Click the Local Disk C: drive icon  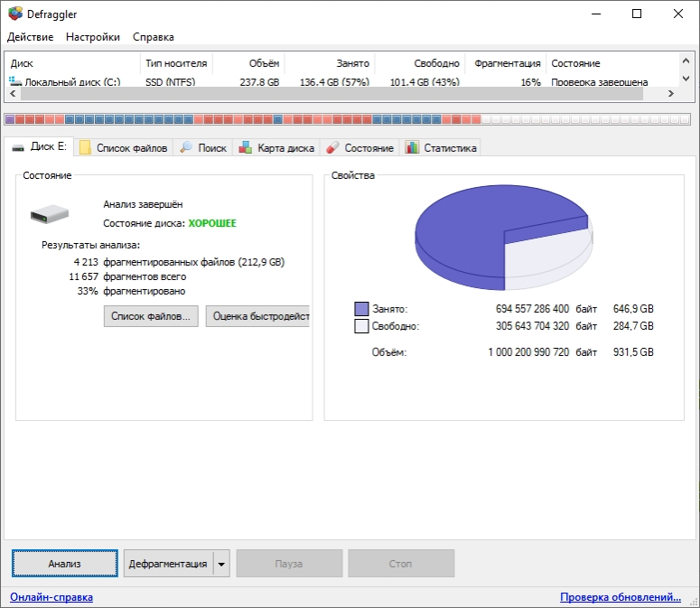coord(15,81)
